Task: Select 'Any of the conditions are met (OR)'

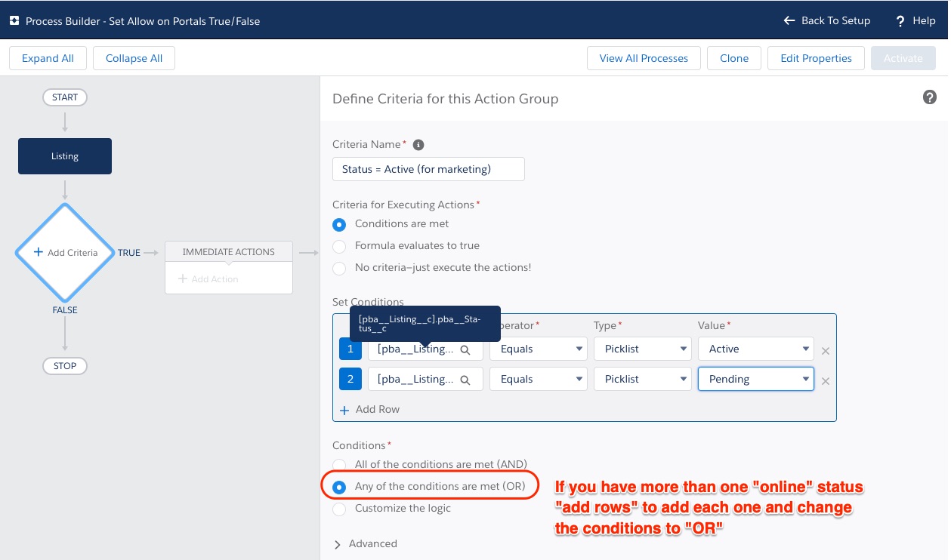Action: pos(340,487)
